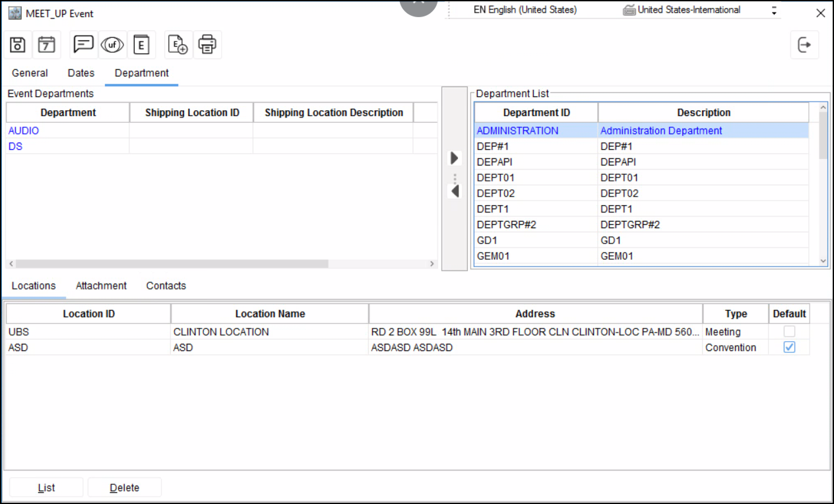The height and width of the screenshot is (504, 834).
Task: Switch to the Dates tab
Action: coord(81,73)
